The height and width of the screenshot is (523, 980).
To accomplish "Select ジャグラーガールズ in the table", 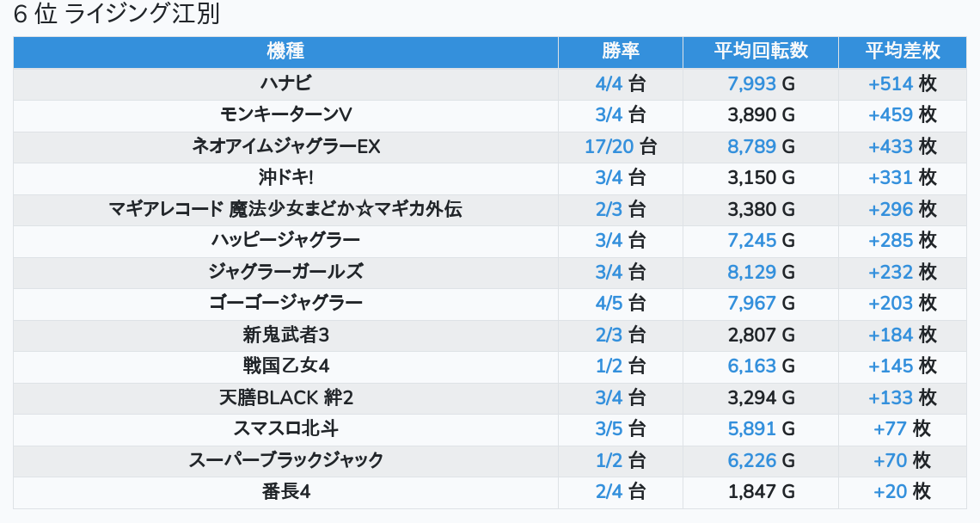I will tap(285, 272).
